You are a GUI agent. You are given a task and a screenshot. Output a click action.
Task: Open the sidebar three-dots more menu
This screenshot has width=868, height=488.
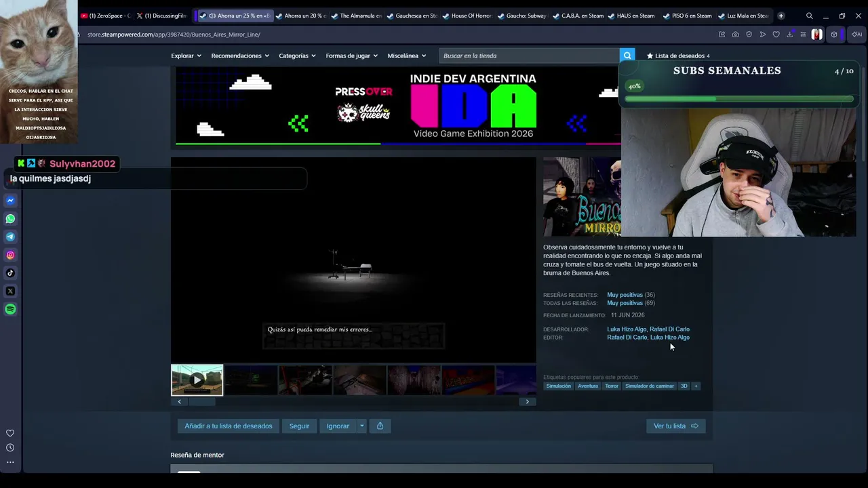pyautogui.click(x=10, y=462)
